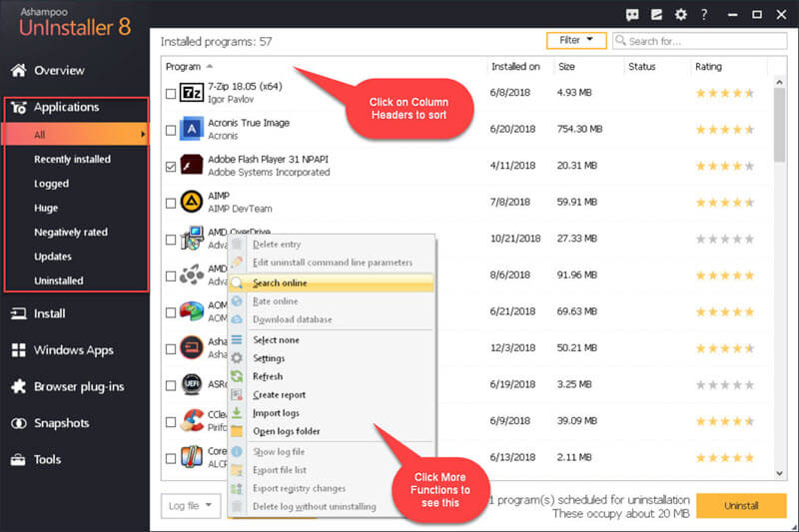Set star rating for ASRock entry
799x532 pixels.
click(725, 385)
